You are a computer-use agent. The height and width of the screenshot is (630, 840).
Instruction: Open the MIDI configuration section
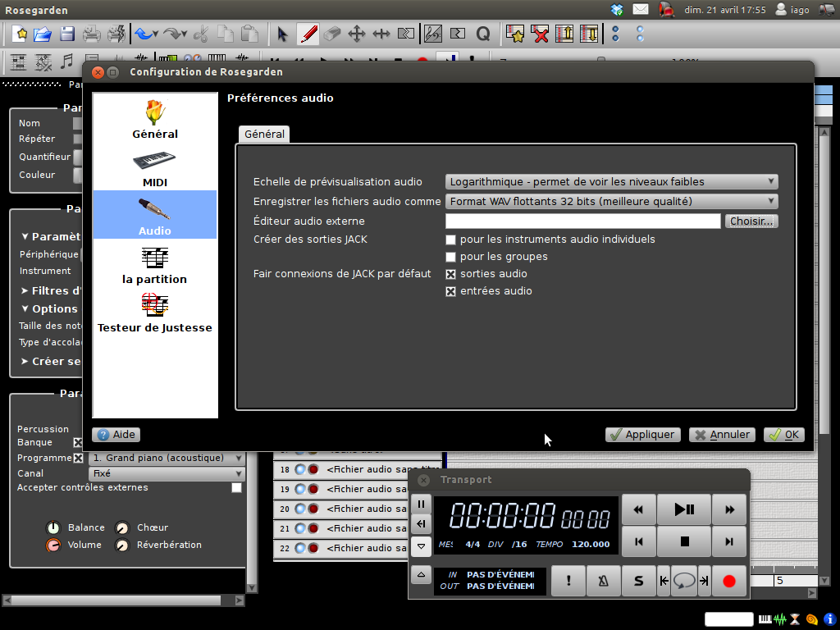tap(155, 169)
